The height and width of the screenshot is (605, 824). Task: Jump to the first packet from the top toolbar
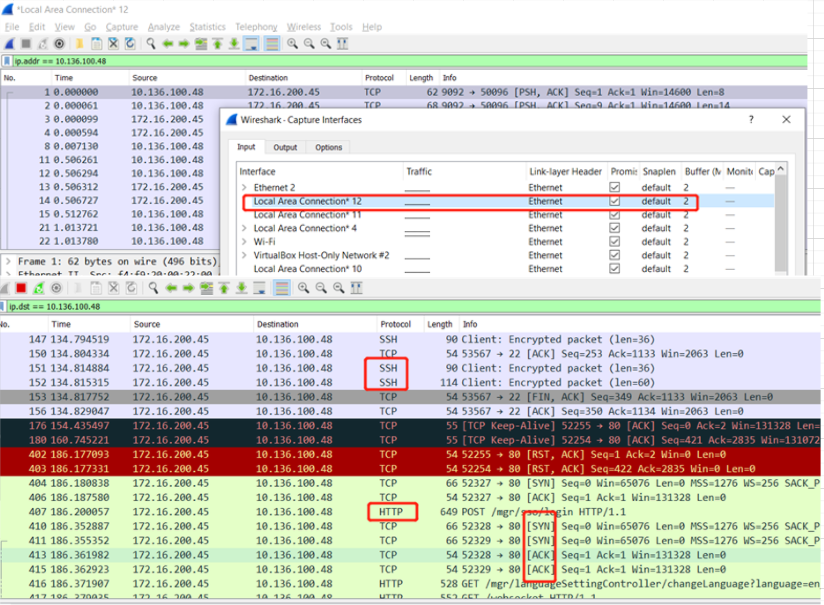[218, 44]
